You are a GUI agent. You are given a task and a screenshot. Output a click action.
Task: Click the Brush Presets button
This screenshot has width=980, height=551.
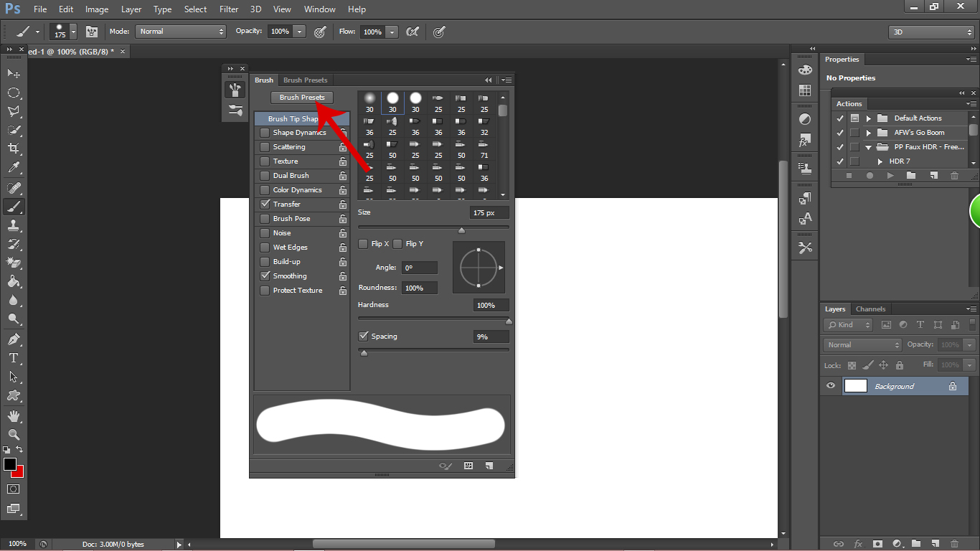click(301, 97)
